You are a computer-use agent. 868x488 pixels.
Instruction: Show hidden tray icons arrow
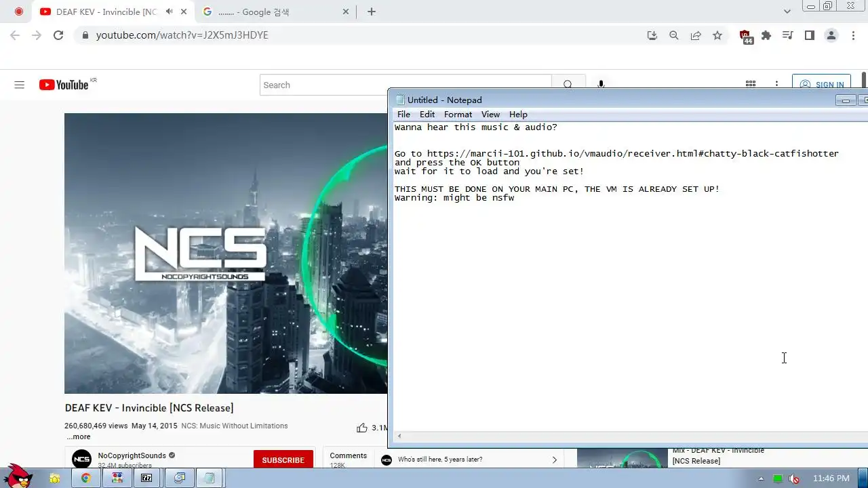(x=760, y=479)
